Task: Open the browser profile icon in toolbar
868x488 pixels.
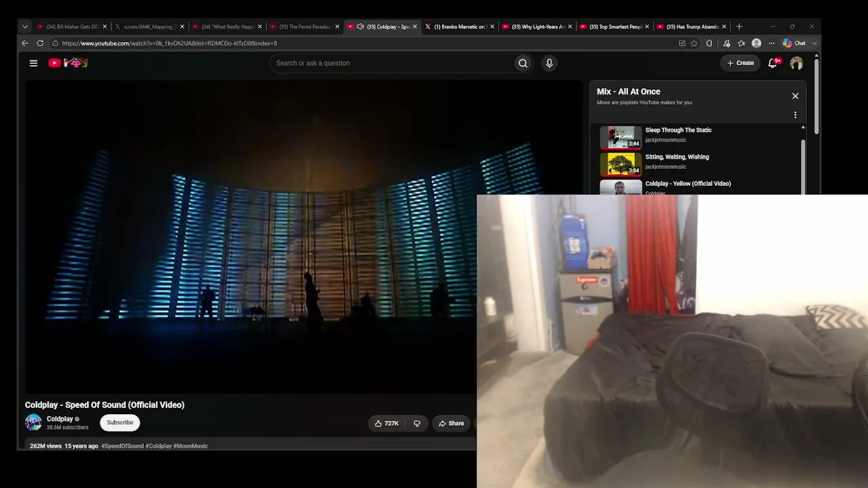Action: coord(756,43)
